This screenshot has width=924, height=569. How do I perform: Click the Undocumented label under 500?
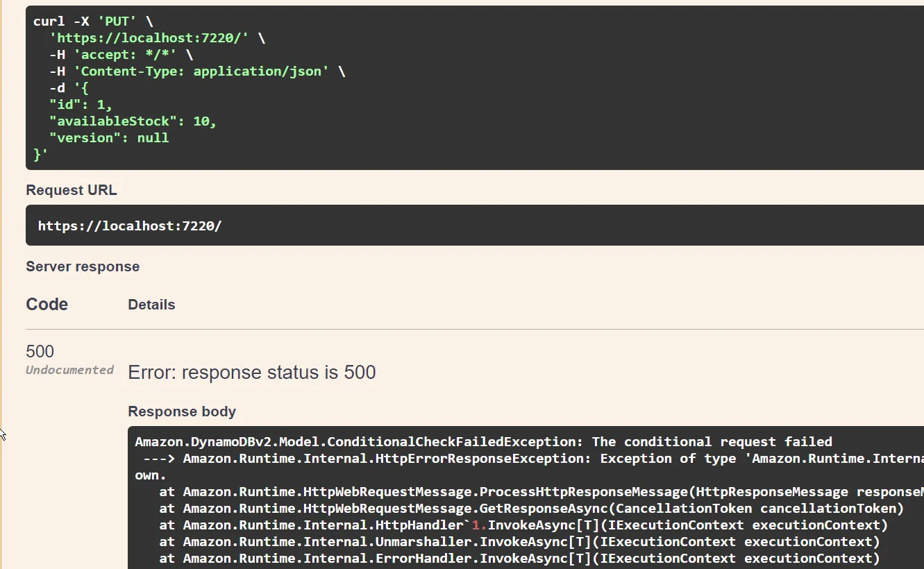(x=69, y=369)
